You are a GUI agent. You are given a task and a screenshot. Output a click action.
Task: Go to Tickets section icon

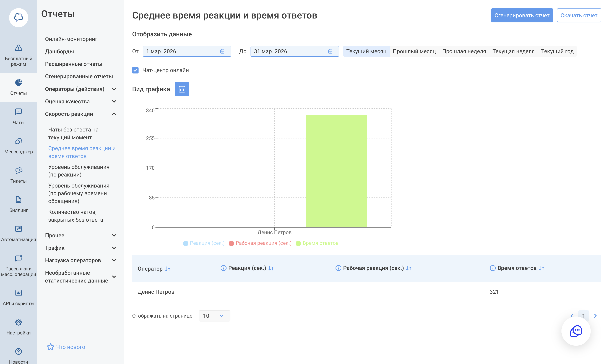pos(18,170)
